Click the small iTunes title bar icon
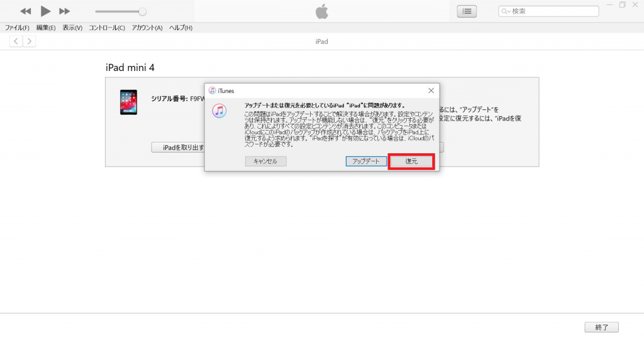 [212, 90]
